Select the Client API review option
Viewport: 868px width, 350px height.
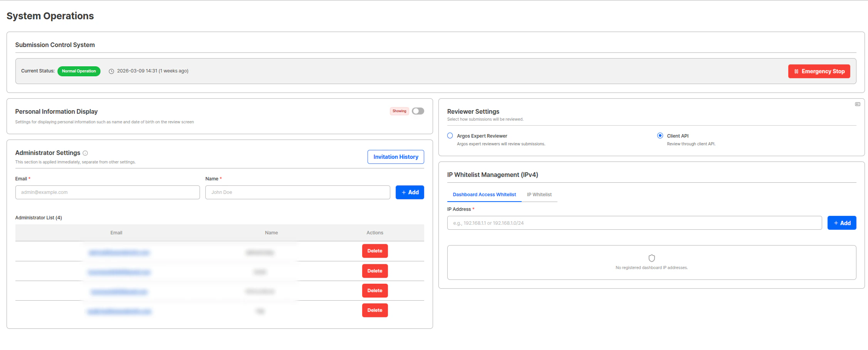(660, 135)
